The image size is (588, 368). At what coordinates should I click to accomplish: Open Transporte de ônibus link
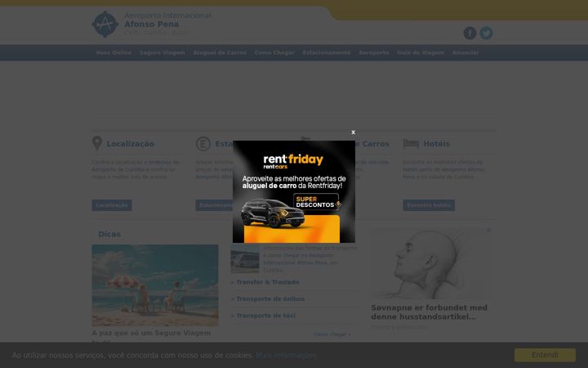click(x=270, y=299)
